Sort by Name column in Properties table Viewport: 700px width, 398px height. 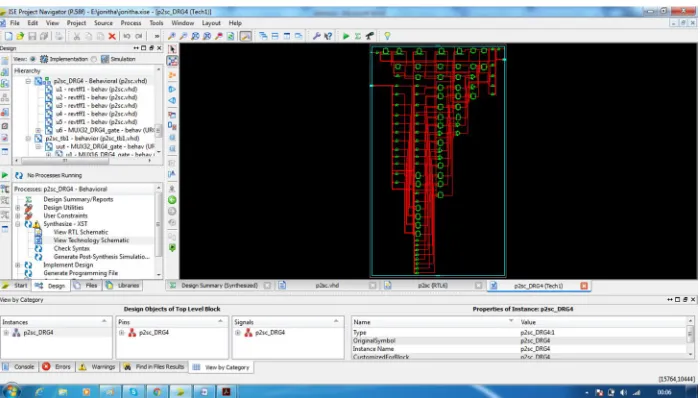(432, 322)
